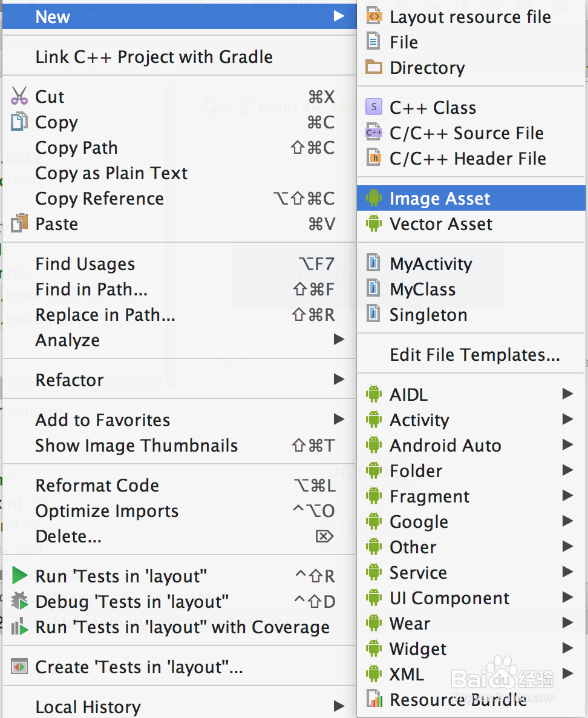Screen dimensions: 588x718
Task: Click the C++ Class icon
Action: coord(374,107)
